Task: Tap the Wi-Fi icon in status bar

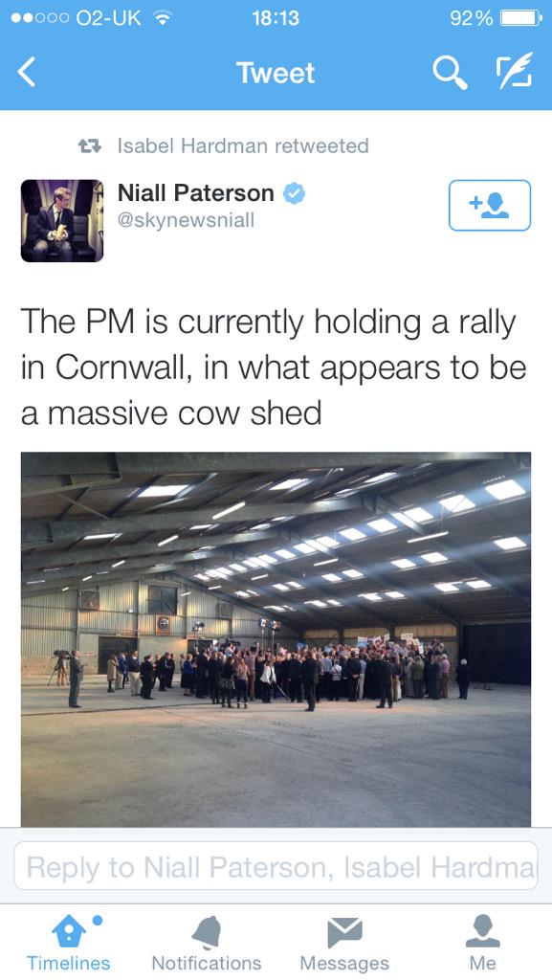Action: 163,18
